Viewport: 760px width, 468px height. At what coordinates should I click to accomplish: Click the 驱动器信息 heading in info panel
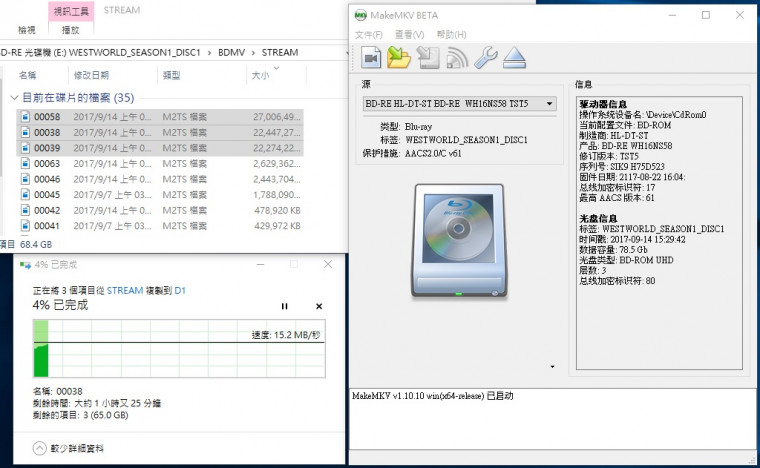pyautogui.click(x=603, y=104)
